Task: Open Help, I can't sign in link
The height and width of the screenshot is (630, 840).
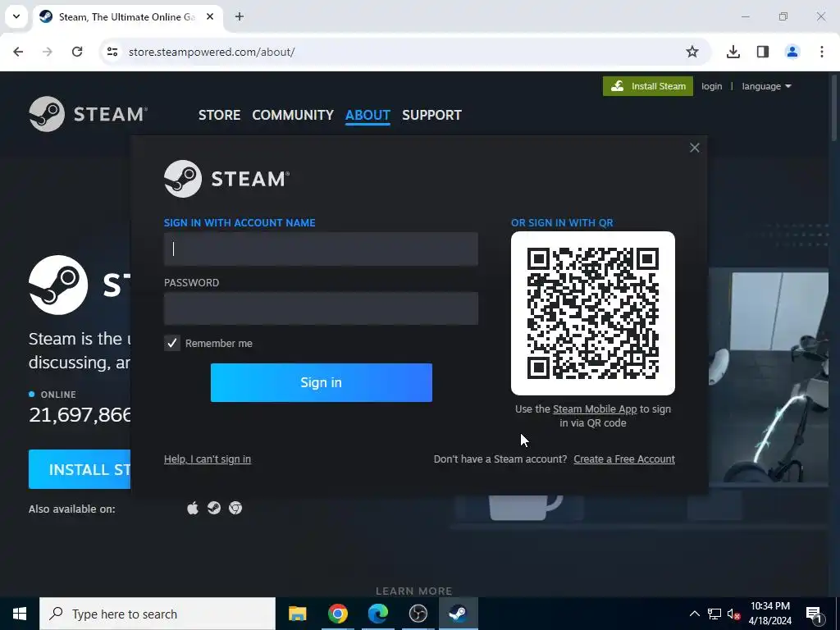Action: [208, 459]
